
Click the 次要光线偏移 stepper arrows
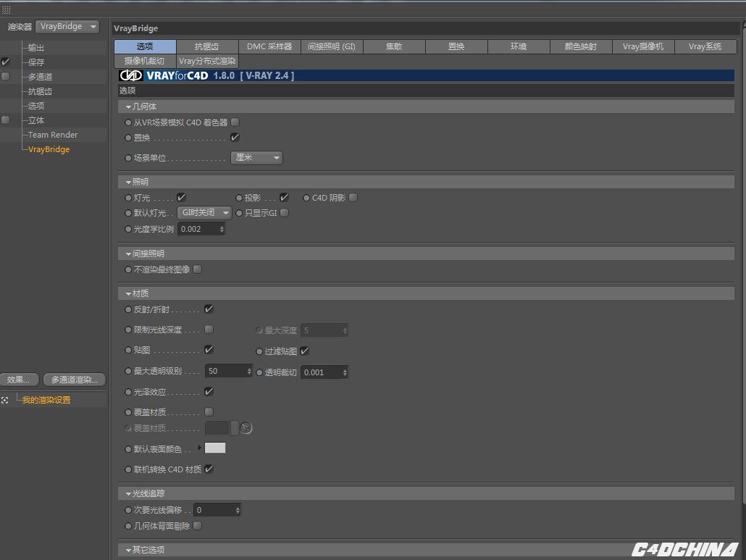click(x=238, y=510)
